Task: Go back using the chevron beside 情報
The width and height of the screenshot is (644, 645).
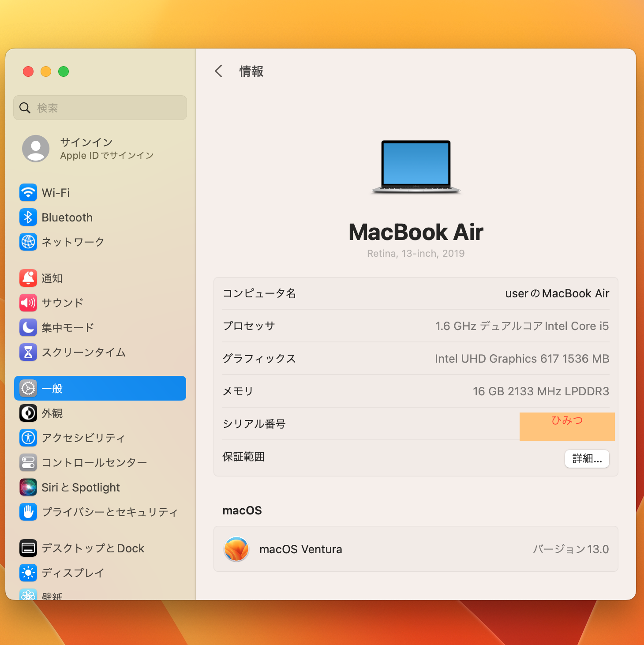Action: tap(219, 71)
